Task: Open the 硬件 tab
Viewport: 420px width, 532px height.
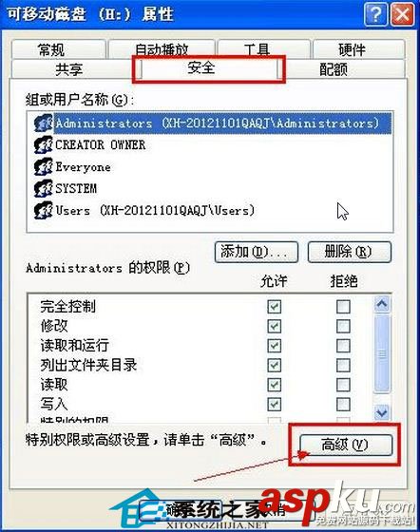Action: pyautogui.click(x=353, y=49)
